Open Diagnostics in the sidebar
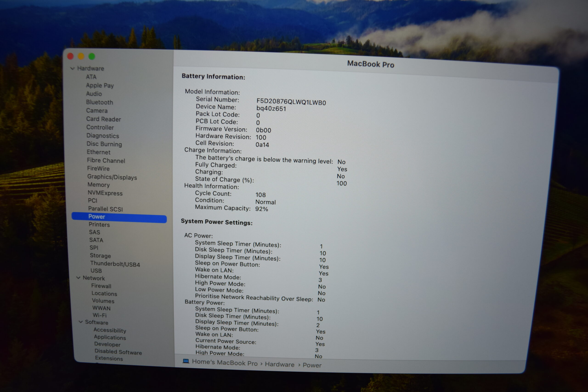 coord(103,136)
